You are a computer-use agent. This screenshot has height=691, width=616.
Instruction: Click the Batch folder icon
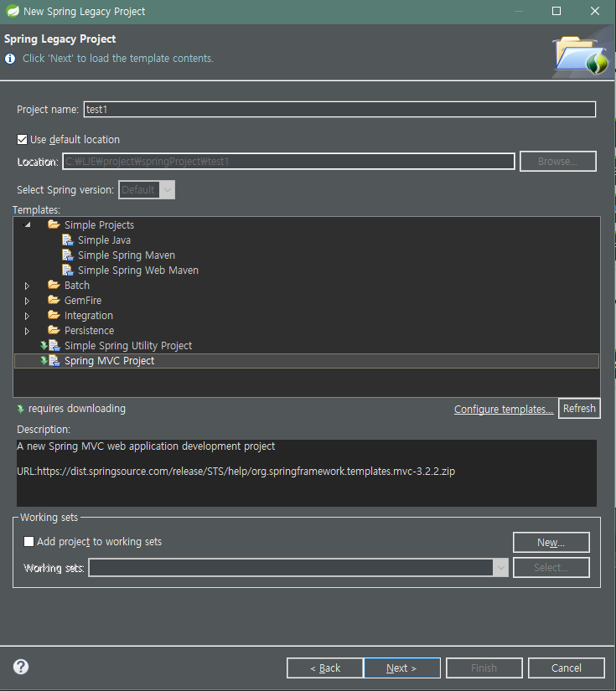pos(54,285)
